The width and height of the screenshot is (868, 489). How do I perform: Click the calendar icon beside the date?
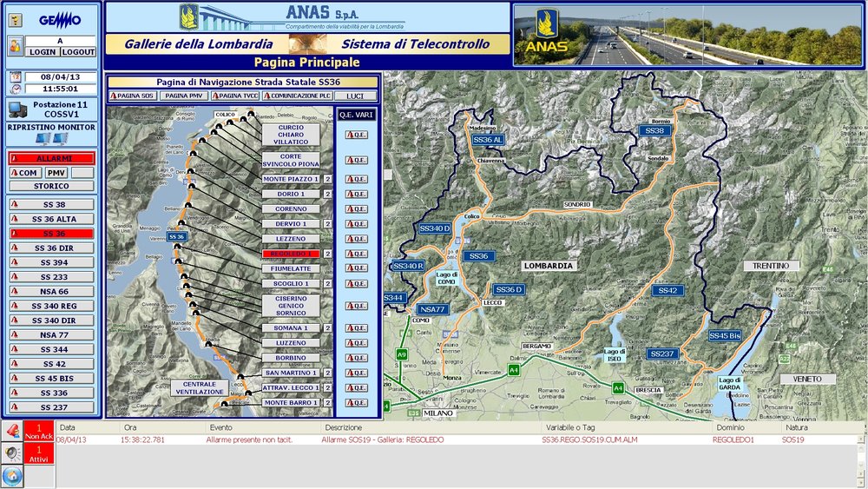[16, 77]
